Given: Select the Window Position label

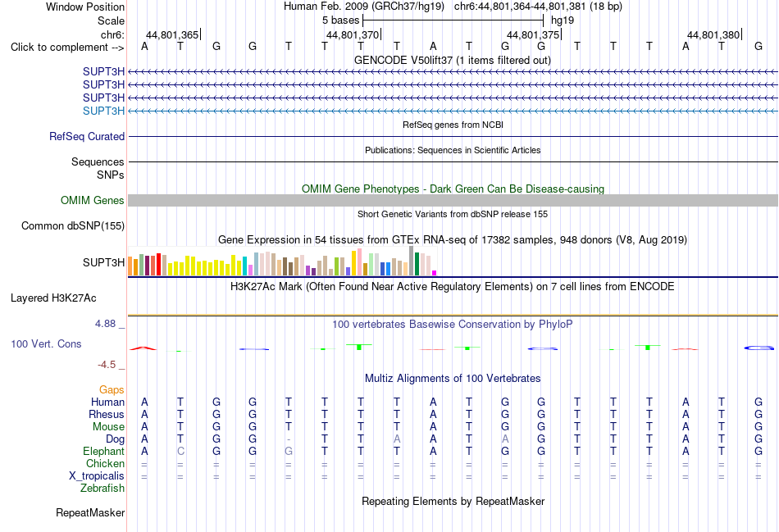Looking at the screenshot, I should click(x=85, y=7).
